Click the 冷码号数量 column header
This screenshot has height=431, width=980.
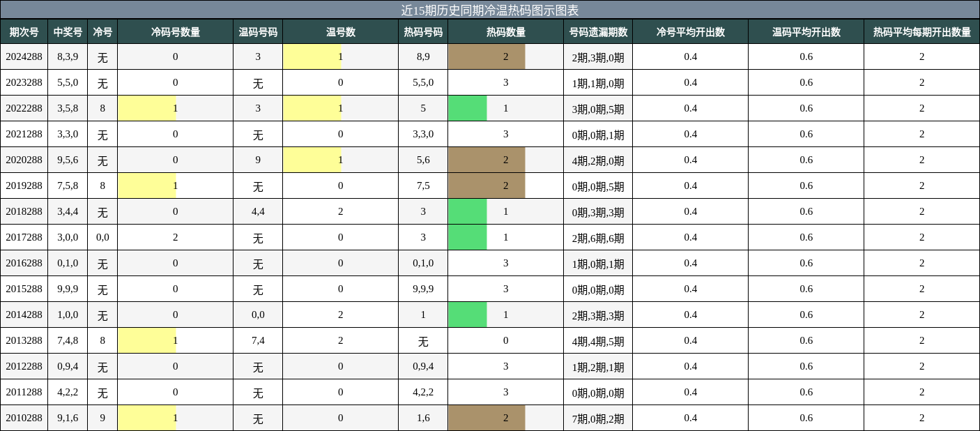tap(175, 31)
